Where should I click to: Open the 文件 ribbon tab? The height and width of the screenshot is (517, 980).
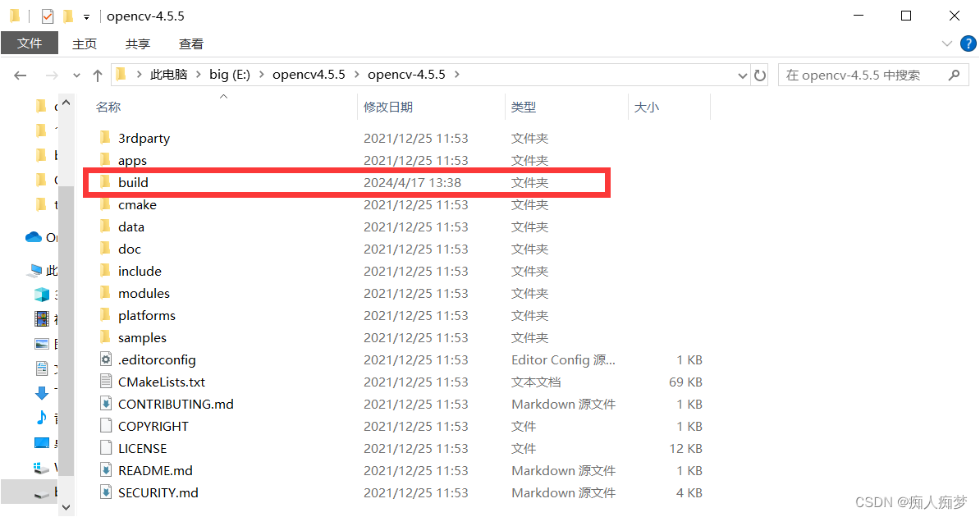click(x=30, y=43)
